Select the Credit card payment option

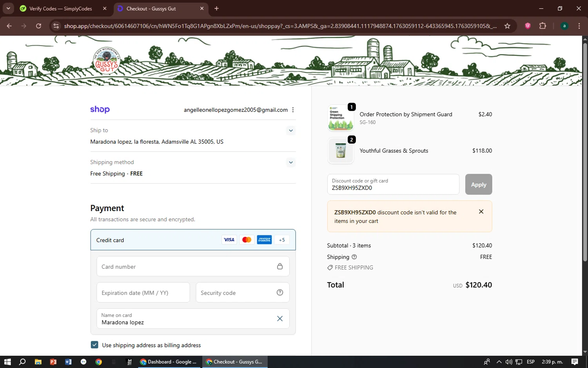pos(193,240)
